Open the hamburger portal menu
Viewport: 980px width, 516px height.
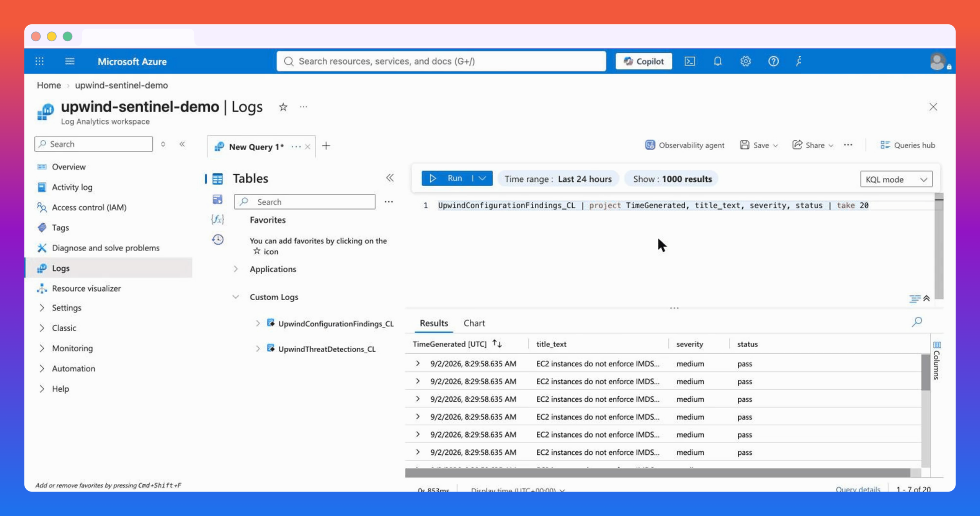tap(70, 61)
